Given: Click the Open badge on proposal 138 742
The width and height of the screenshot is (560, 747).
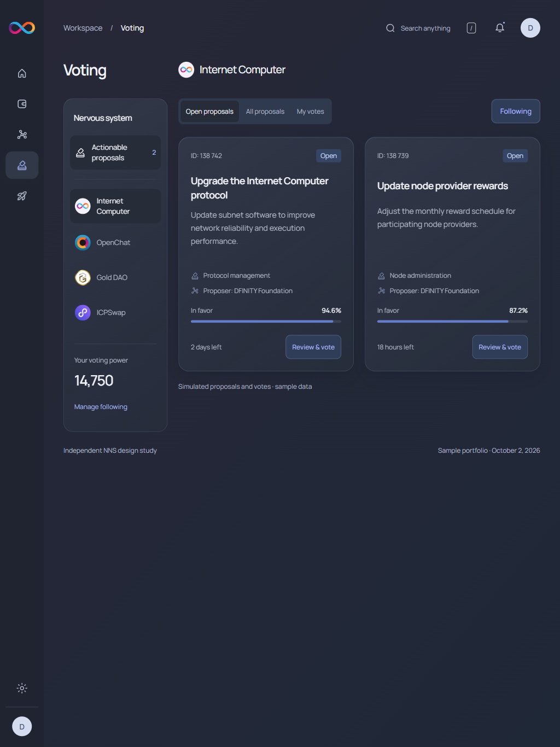Looking at the screenshot, I should coord(329,156).
